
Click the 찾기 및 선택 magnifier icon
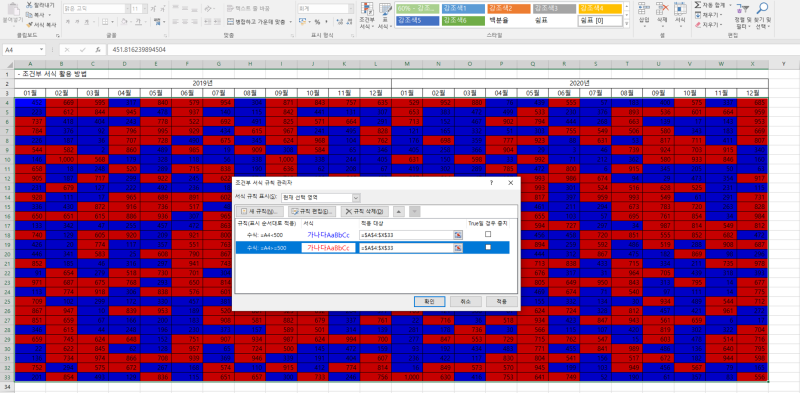(762, 9)
